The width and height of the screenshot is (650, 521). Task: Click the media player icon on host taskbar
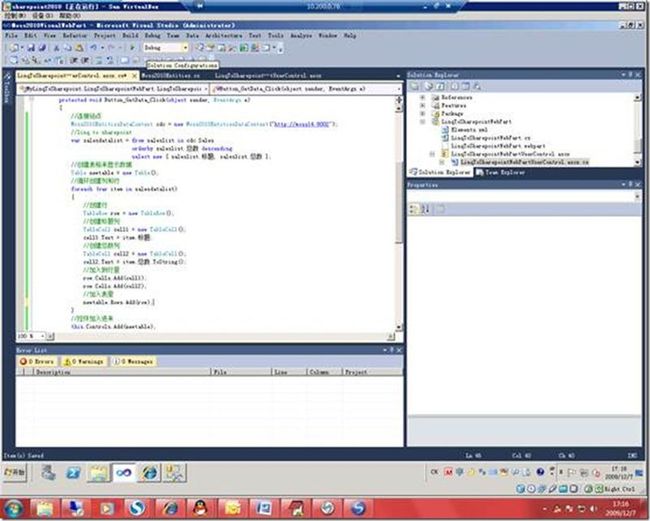coord(106,508)
